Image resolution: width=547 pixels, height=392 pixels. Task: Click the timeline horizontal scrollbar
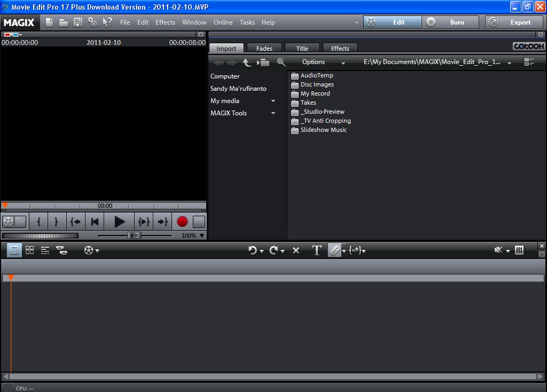pos(273,377)
